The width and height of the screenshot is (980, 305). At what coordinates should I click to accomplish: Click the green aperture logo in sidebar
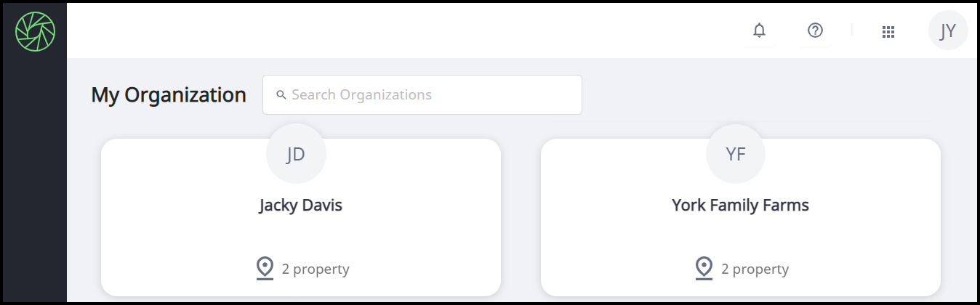35,32
